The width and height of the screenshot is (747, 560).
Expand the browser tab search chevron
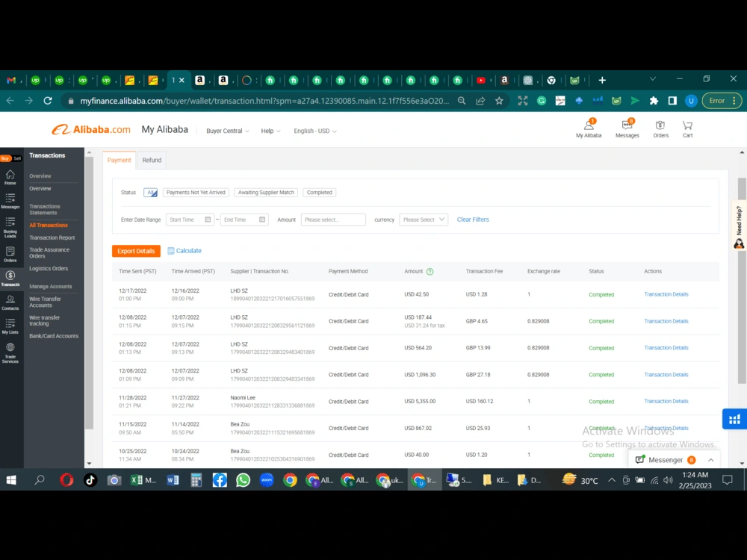coord(653,79)
